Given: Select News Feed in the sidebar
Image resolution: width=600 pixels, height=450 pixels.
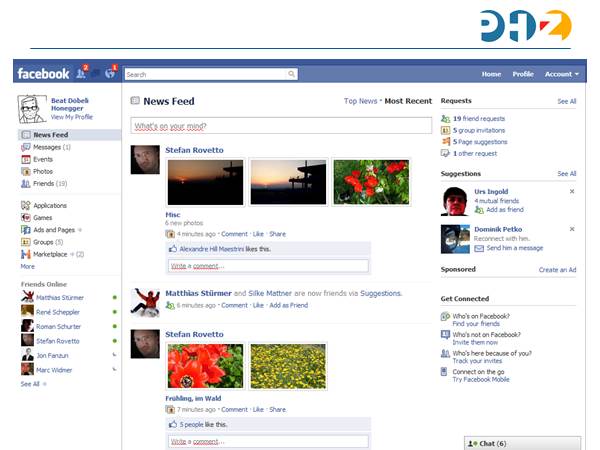Looking at the screenshot, I should (x=69, y=135).
